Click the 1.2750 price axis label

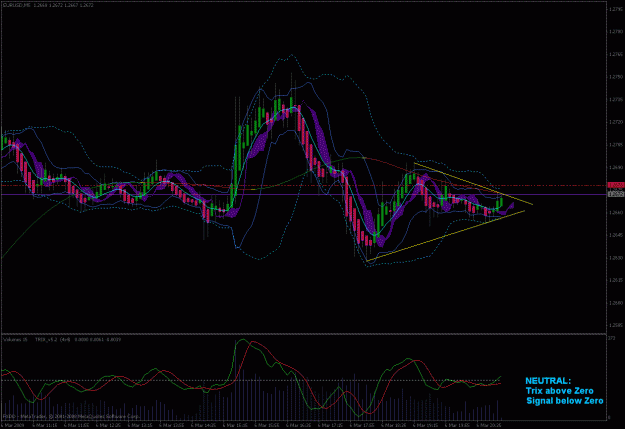[616, 77]
